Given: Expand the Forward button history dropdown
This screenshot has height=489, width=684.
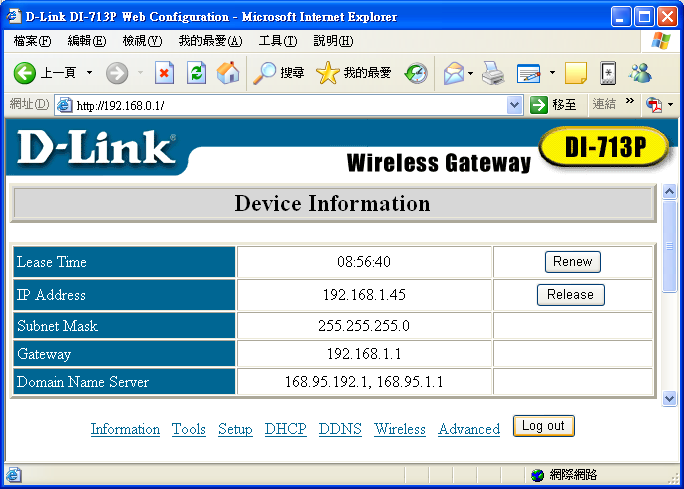Looking at the screenshot, I should 140,72.
